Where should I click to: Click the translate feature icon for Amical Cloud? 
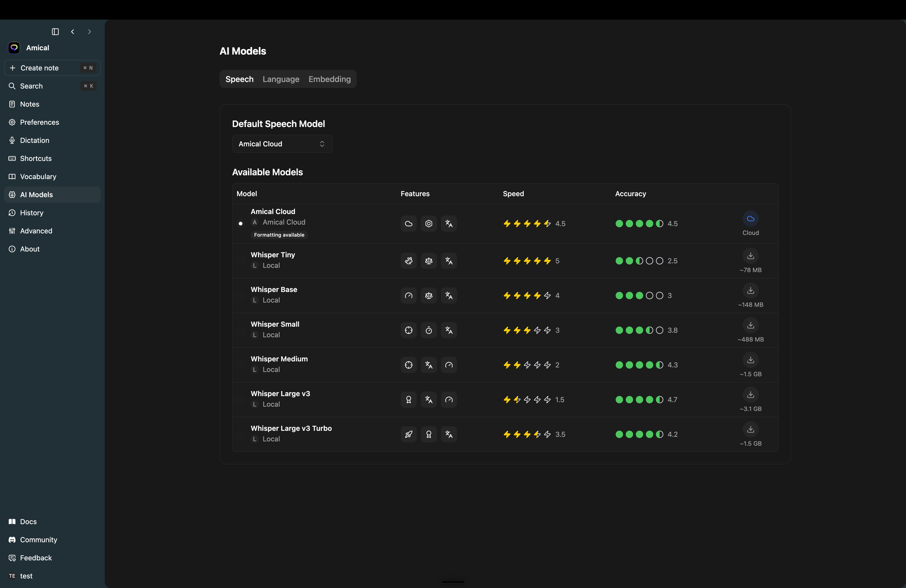point(449,224)
